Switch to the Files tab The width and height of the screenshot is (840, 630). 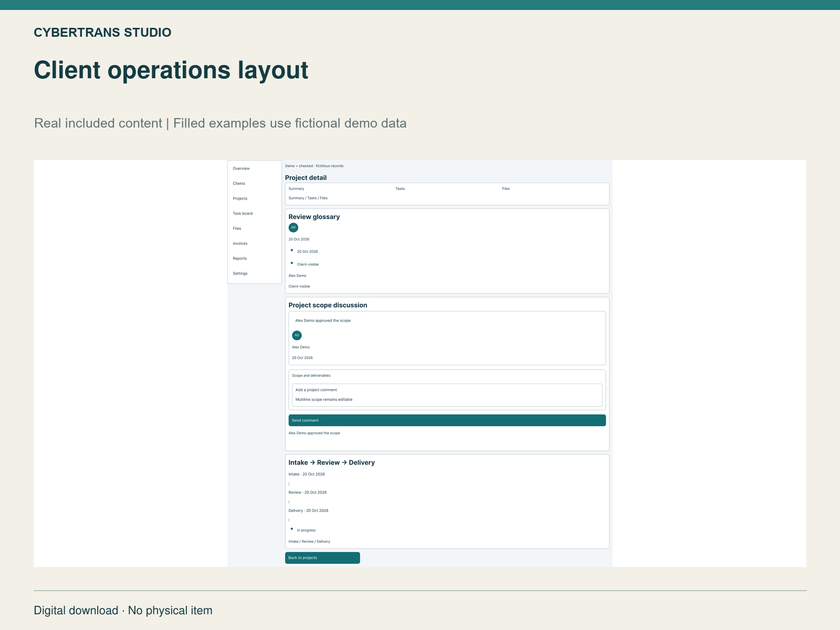tap(506, 188)
